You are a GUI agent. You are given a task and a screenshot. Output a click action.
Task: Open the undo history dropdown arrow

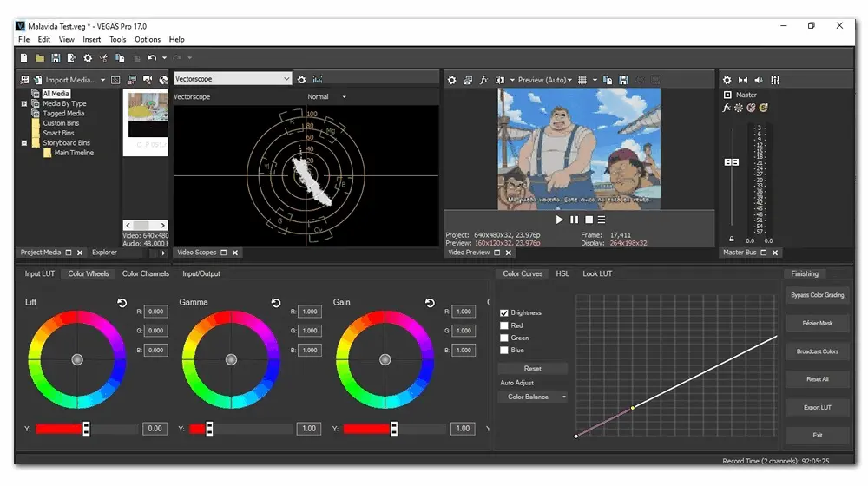pos(164,58)
